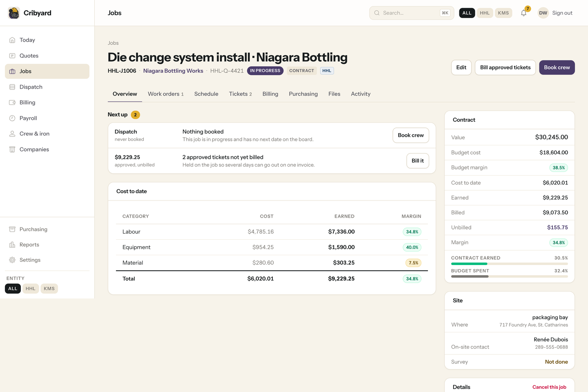Viewport: 588px width, 392px height.
Task: Open Today in the sidebar
Action: coord(47,40)
